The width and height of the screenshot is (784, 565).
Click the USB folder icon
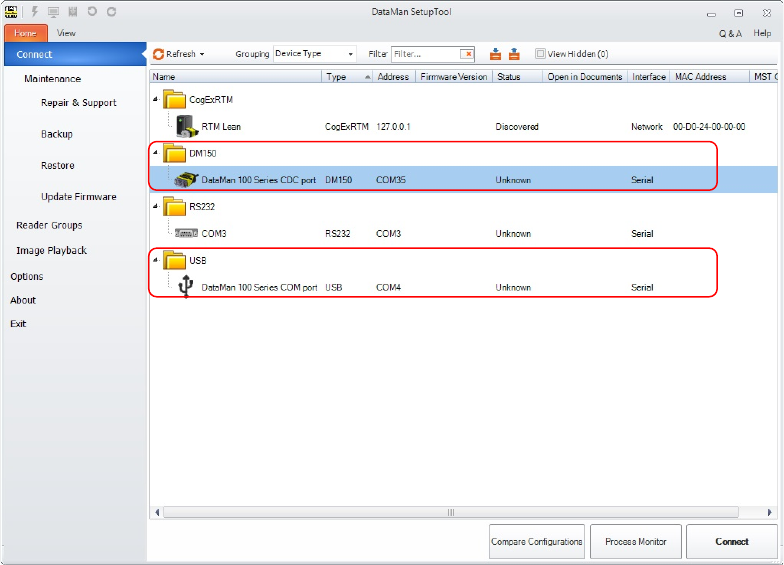[x=174, y=260]
